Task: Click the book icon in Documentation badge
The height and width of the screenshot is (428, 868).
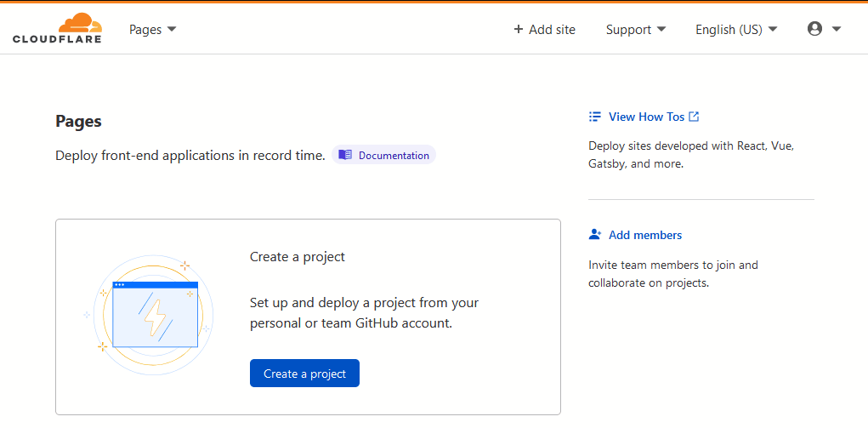Action: tap(345, 155)
